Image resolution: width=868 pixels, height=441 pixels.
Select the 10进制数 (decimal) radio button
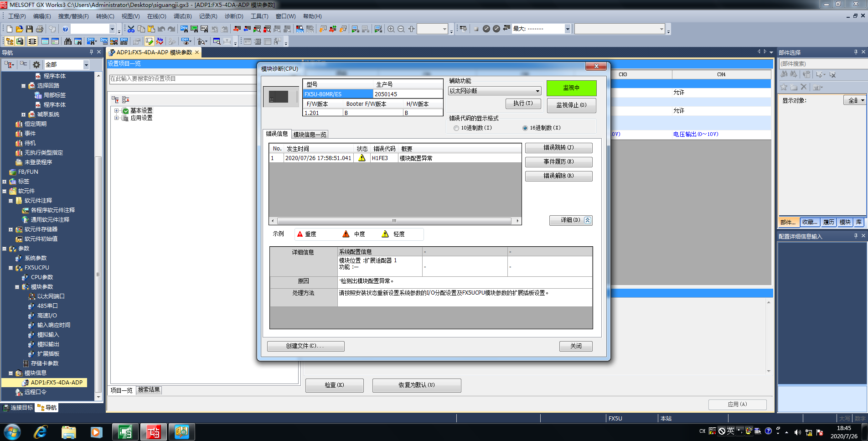pos(456,128)
